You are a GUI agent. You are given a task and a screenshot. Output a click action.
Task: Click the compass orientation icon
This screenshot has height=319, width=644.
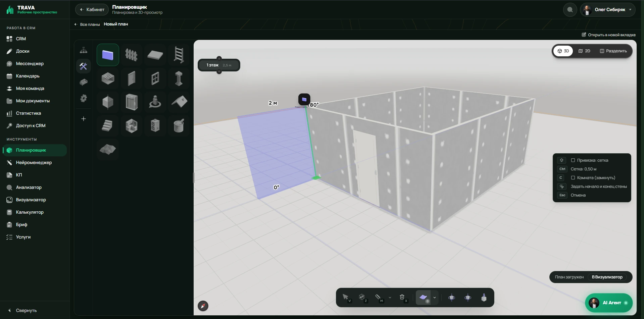pyautogui.click(x=203, y=306)
